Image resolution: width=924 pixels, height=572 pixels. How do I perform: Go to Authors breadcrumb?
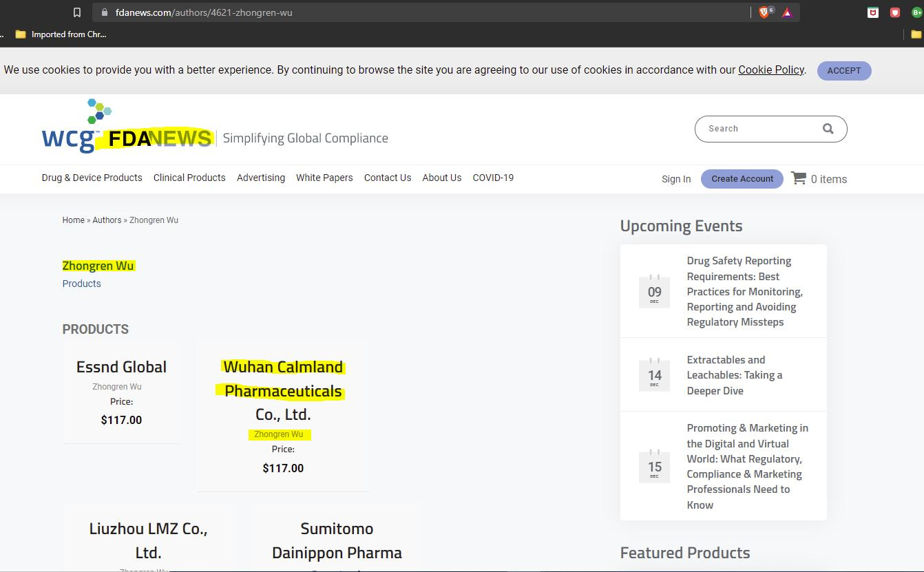pyautogui.click(x=107, y=220)
